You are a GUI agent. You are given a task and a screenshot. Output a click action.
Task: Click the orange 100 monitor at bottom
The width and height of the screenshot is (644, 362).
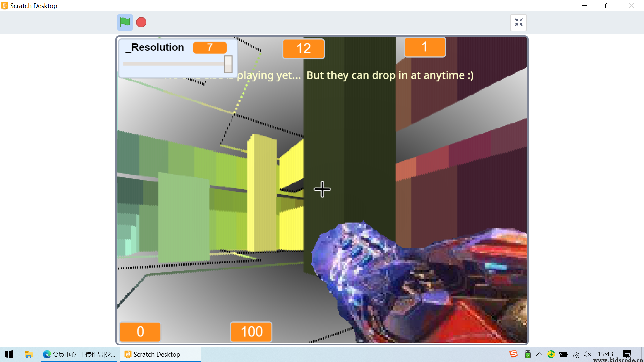(x=251, y=332)
